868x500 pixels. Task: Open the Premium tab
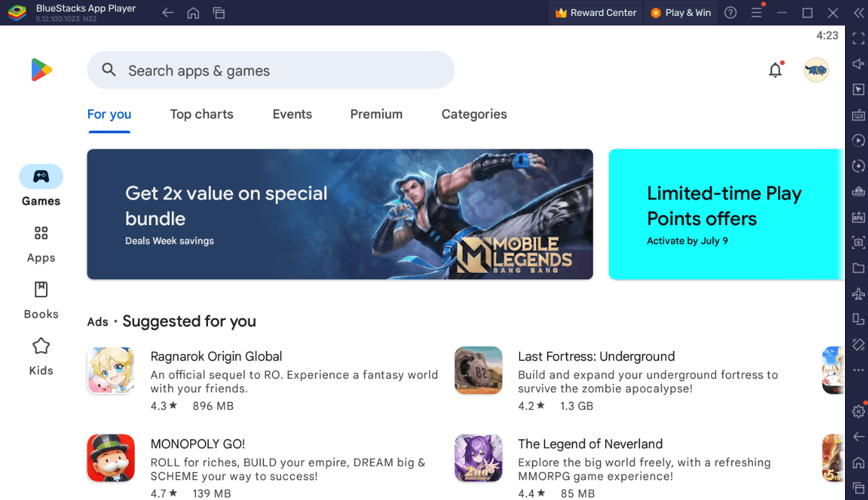[x=377, y=114]
